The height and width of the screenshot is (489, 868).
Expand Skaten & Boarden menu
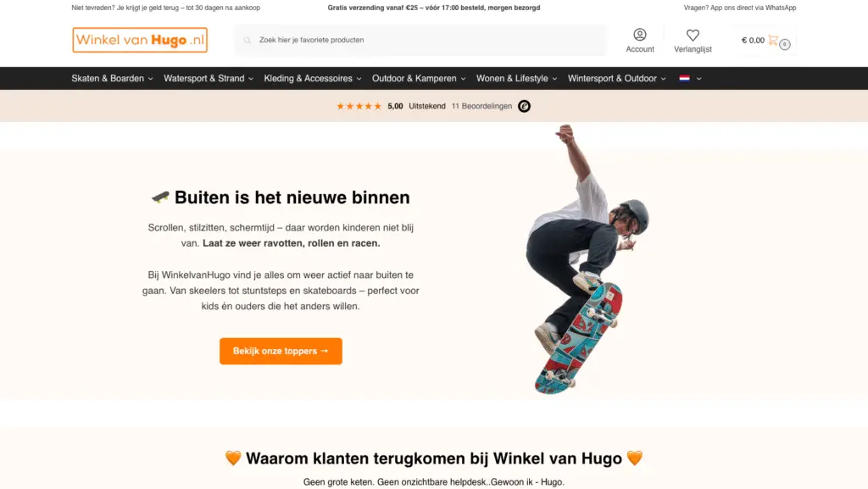coord(113,79)
